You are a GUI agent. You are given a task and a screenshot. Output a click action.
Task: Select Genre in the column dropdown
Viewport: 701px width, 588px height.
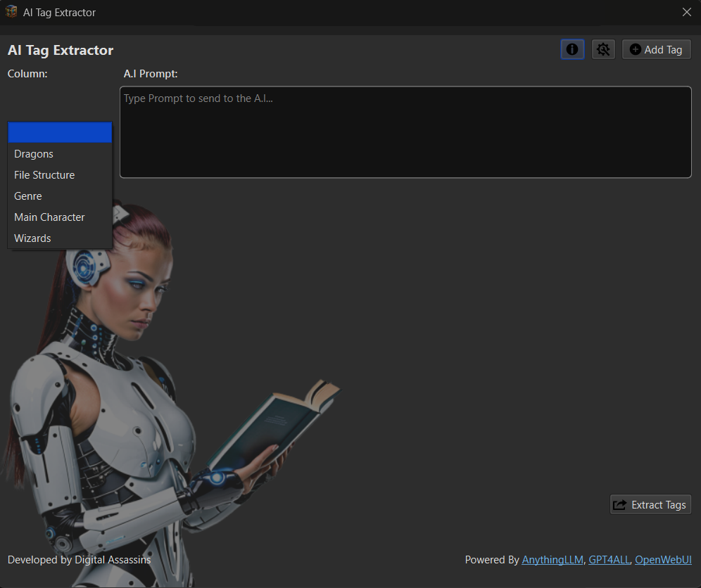[60, 196]
